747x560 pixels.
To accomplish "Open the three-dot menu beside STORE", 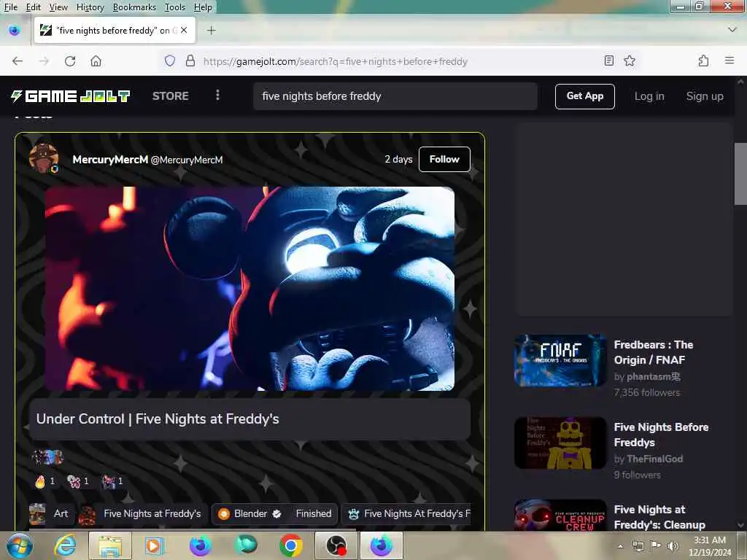I will (217, 96).
